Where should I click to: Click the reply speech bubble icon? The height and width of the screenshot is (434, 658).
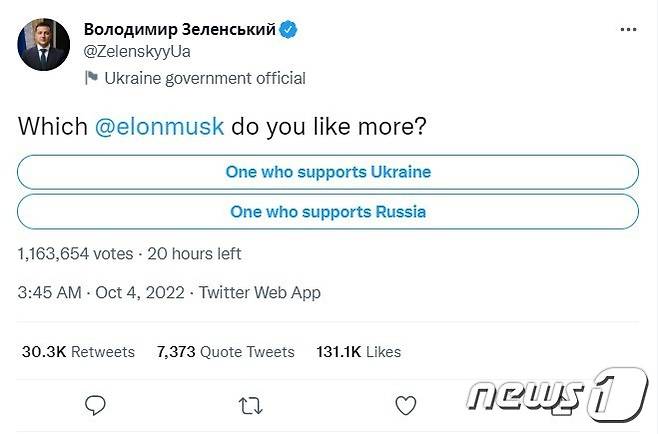96,405
